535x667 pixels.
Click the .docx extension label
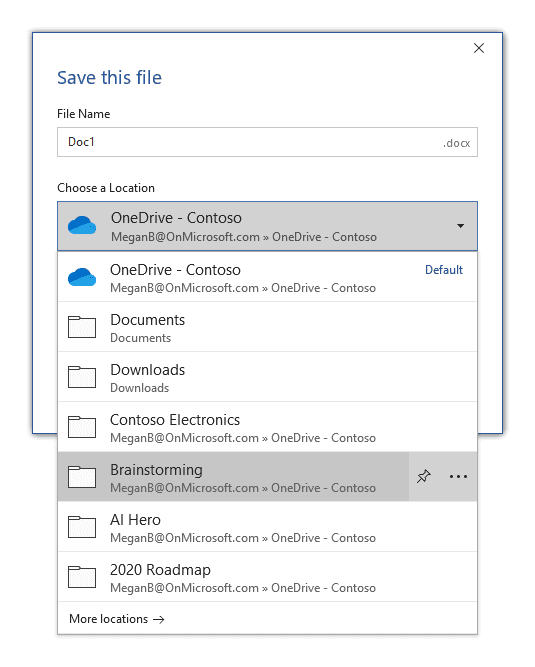[456, 143]
